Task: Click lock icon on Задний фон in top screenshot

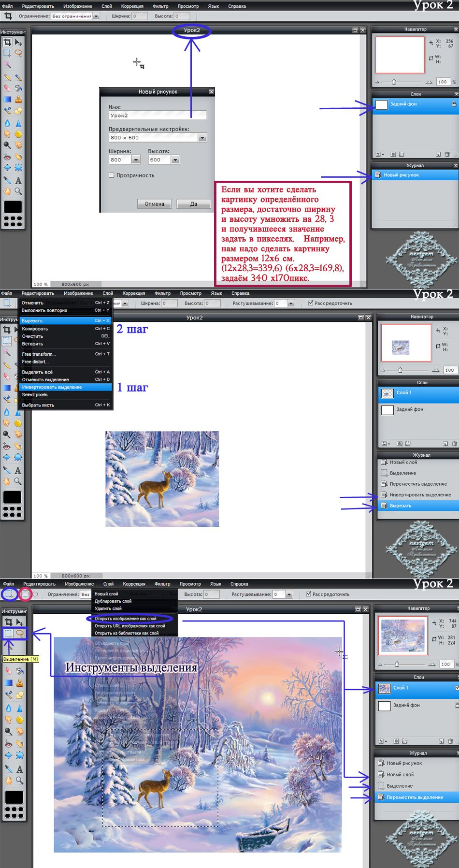Action: 454,104
